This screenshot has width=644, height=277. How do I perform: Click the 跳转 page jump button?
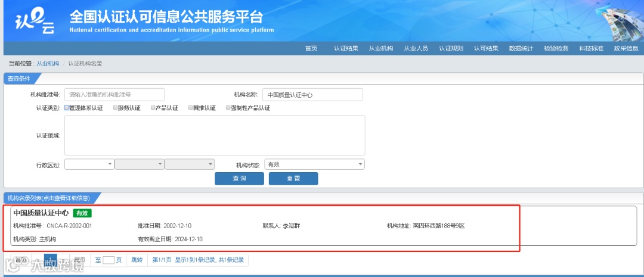137,260
